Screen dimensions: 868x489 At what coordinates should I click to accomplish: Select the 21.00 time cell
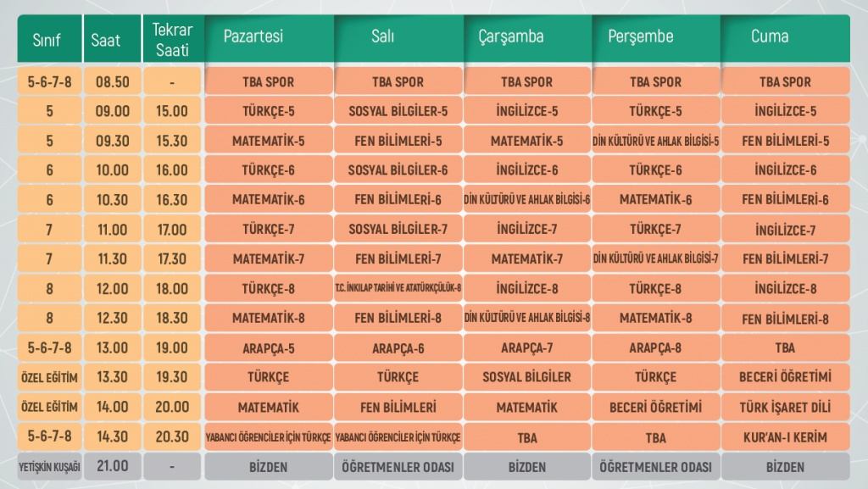(112, 466)
